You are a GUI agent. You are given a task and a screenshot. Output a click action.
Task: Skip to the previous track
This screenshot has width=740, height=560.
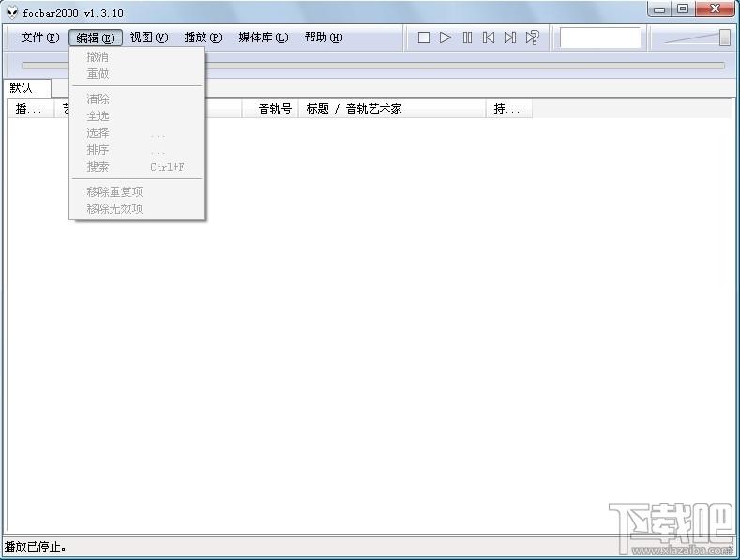click(x=489, y=38)
